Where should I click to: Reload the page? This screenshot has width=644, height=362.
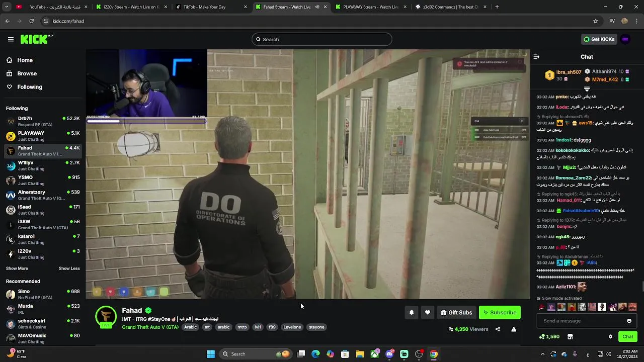[31, 21]
